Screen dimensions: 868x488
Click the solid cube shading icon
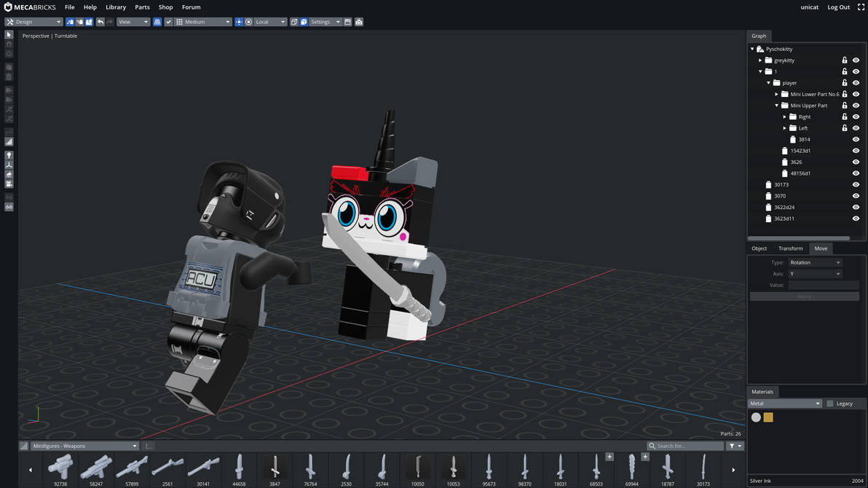(x=304, y=22)
